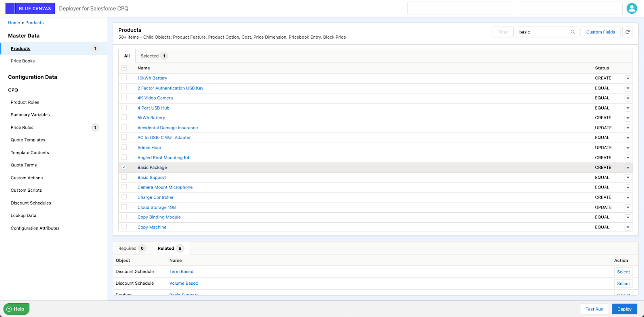Check the 2 Factor Authentication USB Key checkbox
Viewport: 644px width, 317px height.
coord(124,88)
